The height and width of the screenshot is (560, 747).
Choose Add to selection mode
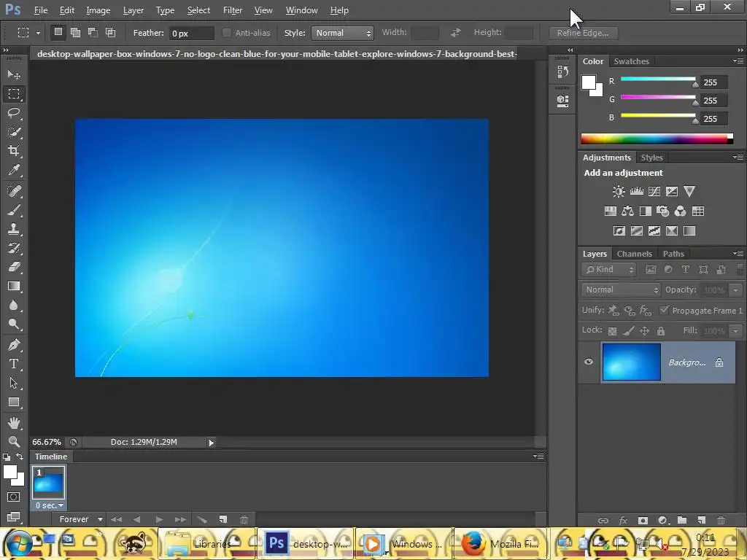[x=75, y=32]
